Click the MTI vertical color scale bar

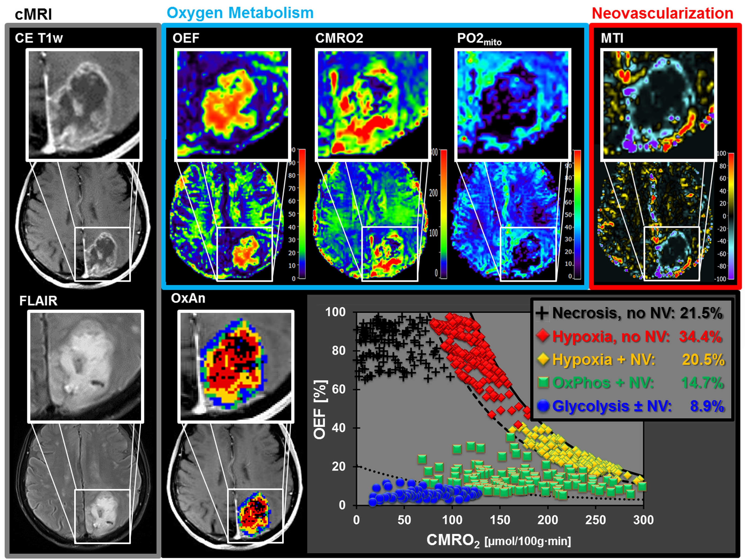point(731,216)
